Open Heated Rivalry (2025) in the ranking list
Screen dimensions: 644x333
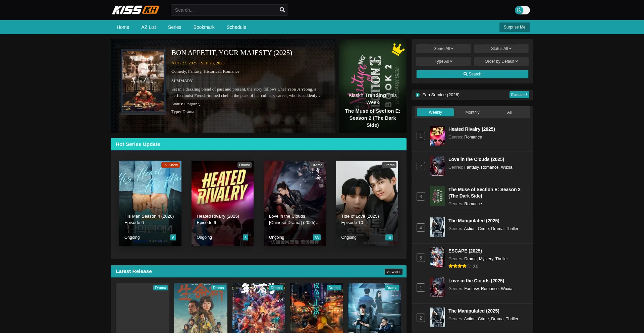[472, 129]
